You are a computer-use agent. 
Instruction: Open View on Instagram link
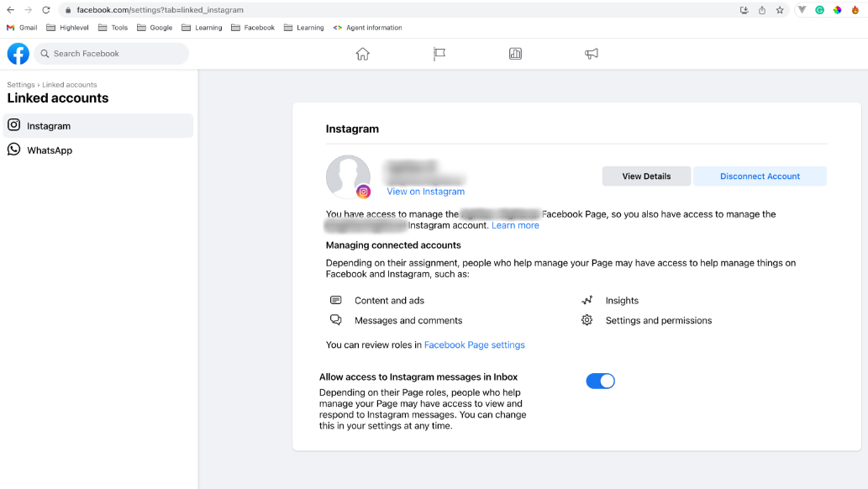coord(426,192)
